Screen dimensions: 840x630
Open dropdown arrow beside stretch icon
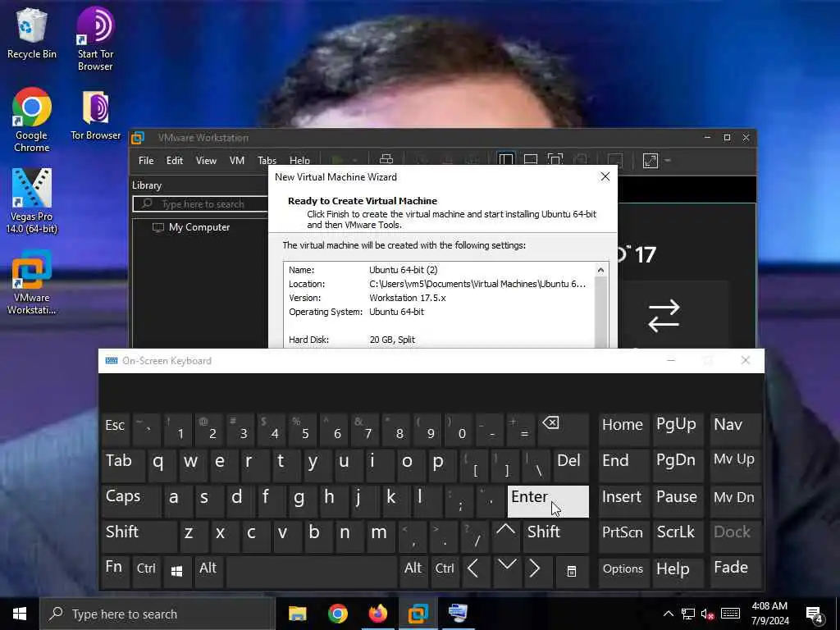coord(668,160)
